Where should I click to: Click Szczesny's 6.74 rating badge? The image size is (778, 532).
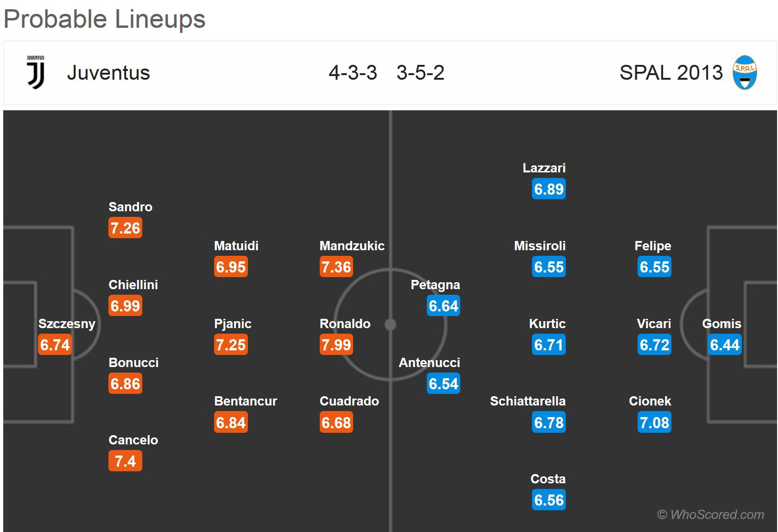point(55,345)
